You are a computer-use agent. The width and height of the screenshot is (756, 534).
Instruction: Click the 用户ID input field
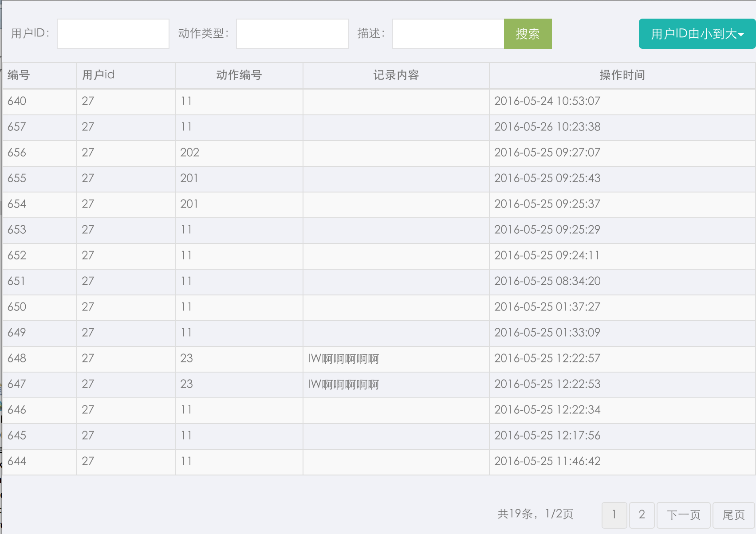click(113, 34)
